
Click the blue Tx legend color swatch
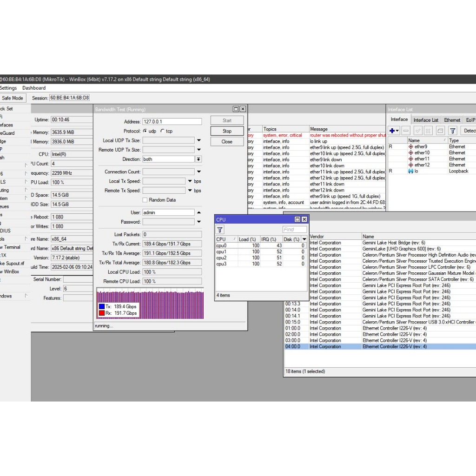pos(102,307)
